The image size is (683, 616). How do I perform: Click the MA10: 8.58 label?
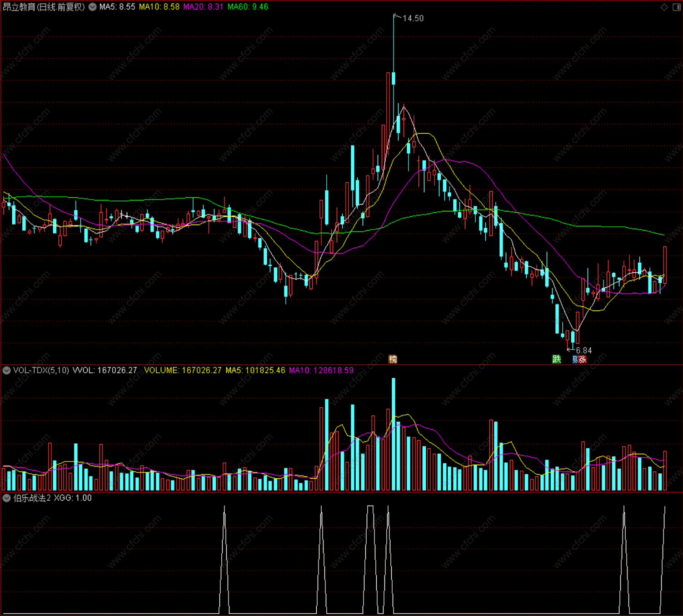[x=159, y=7]
